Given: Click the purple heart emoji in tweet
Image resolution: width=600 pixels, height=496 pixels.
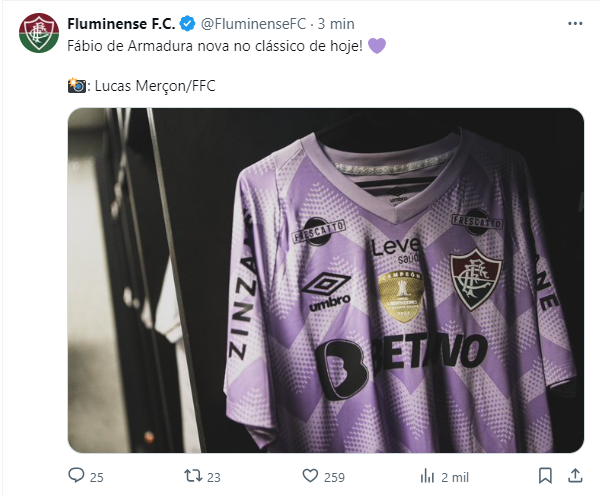Looking at the screenshot, I should 377,46.
